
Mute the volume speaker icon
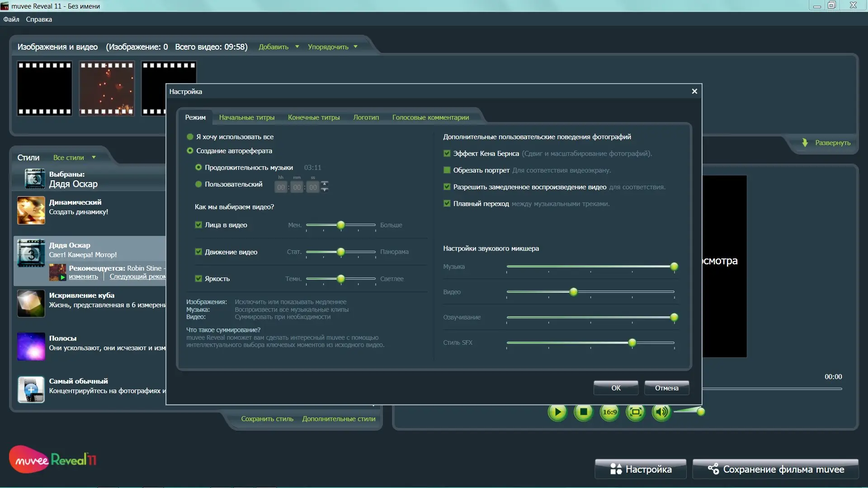pyautogui.click(x=661, y=412)
